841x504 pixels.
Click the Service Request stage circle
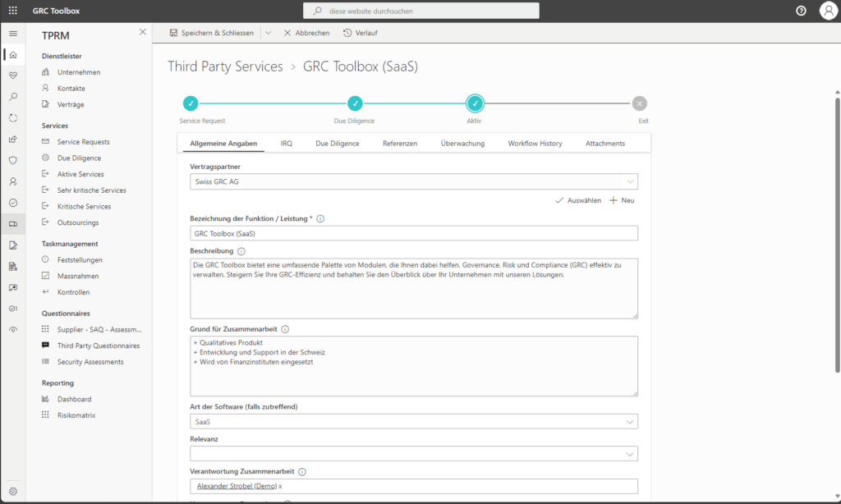(191, 103)
